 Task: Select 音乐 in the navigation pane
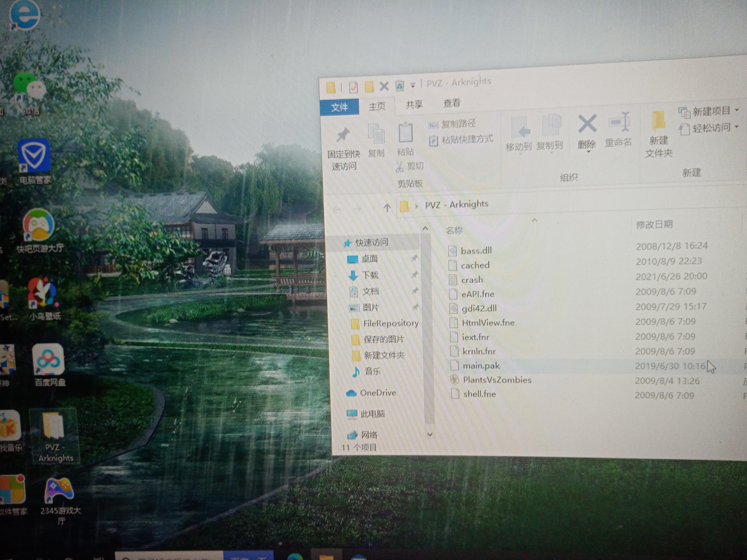[366, 371]
